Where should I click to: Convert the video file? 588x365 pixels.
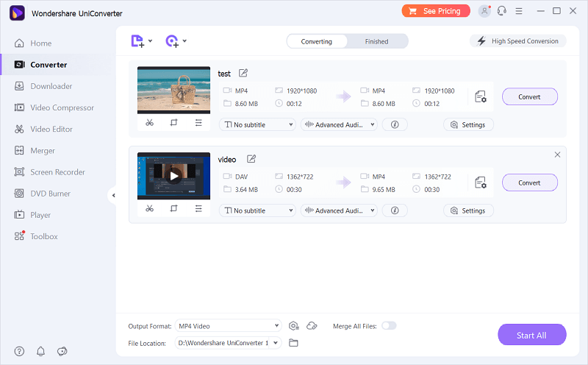[x=529, y=183]
